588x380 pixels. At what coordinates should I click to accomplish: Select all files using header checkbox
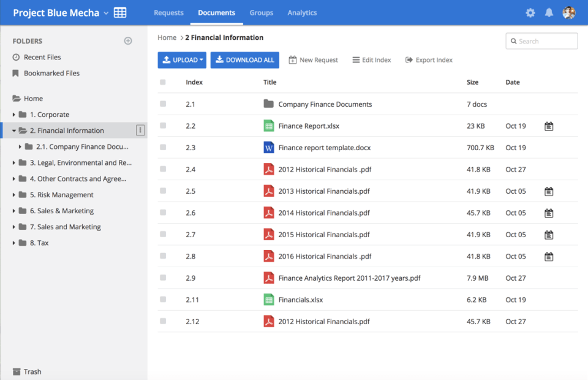[x=163, y=82]
